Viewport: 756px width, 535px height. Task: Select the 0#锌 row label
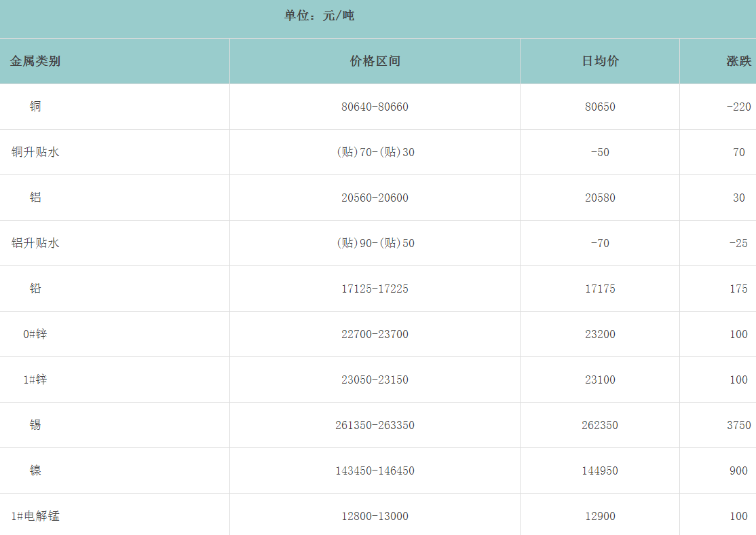tap(35, 334)
